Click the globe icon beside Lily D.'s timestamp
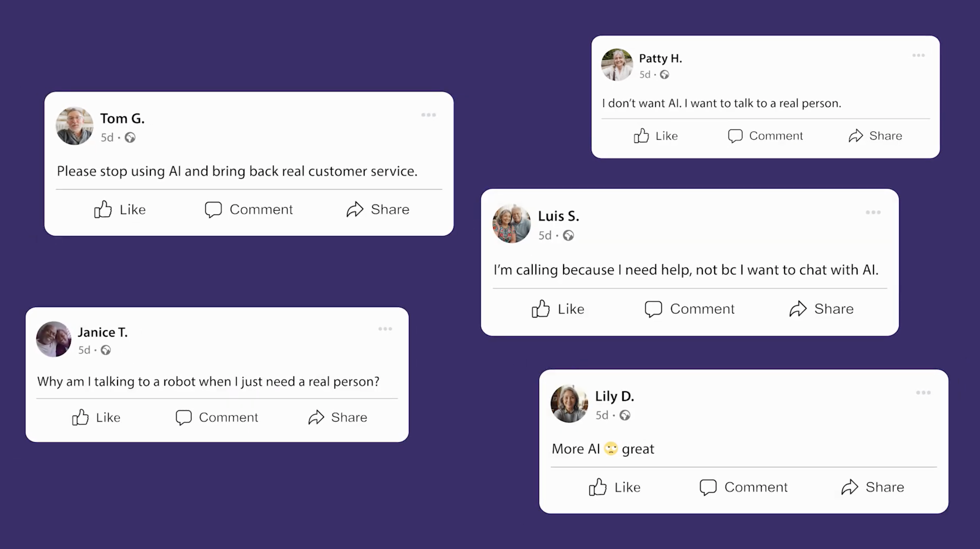980x549 pixels. pos(625,415)
